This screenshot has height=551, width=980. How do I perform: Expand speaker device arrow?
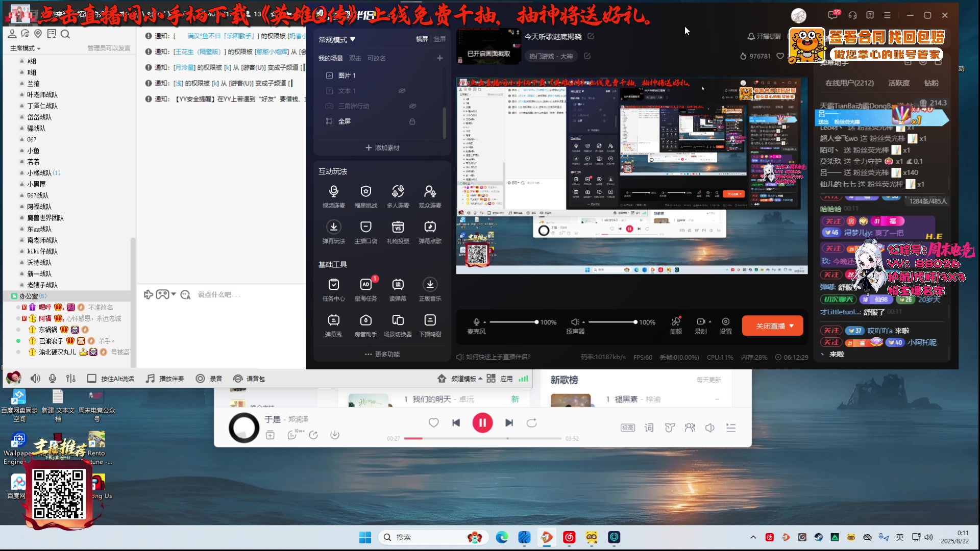[583, 322]
